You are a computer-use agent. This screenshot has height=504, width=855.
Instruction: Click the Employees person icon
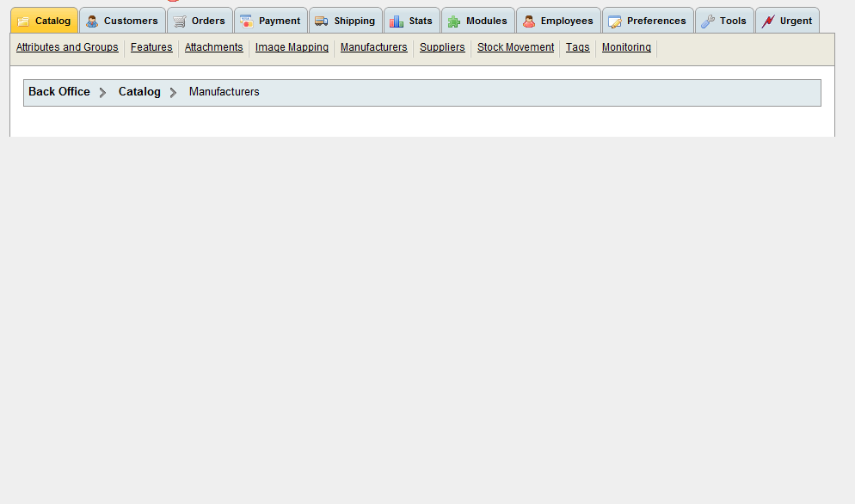529,22
